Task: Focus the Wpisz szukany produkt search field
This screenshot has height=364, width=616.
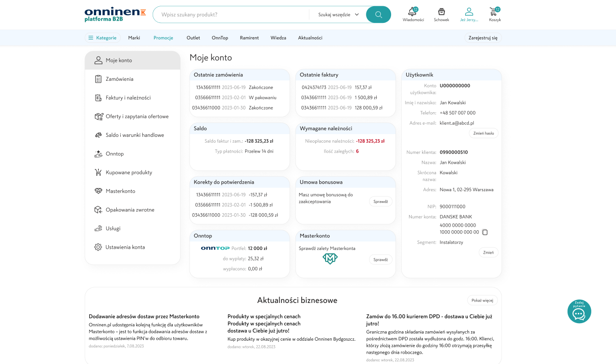Action: tap(231, 14)
